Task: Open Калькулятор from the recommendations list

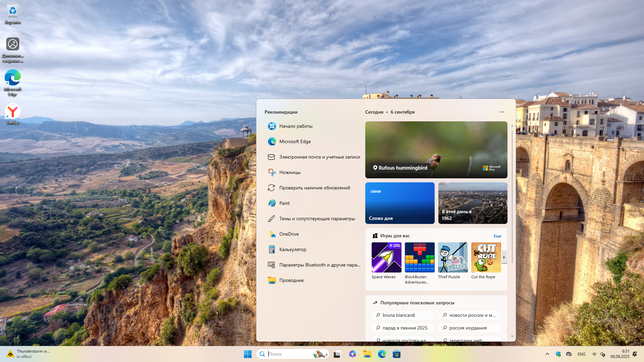Action: coord(292,249)
